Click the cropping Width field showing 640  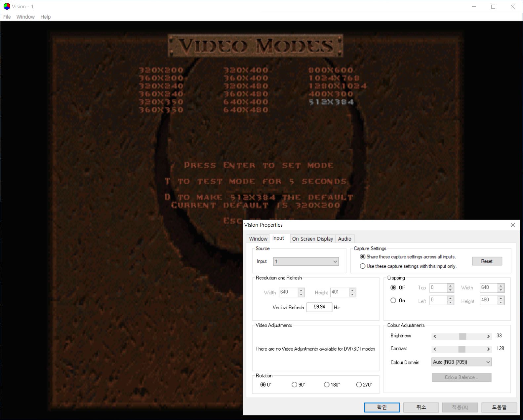[x=489, y=287]
